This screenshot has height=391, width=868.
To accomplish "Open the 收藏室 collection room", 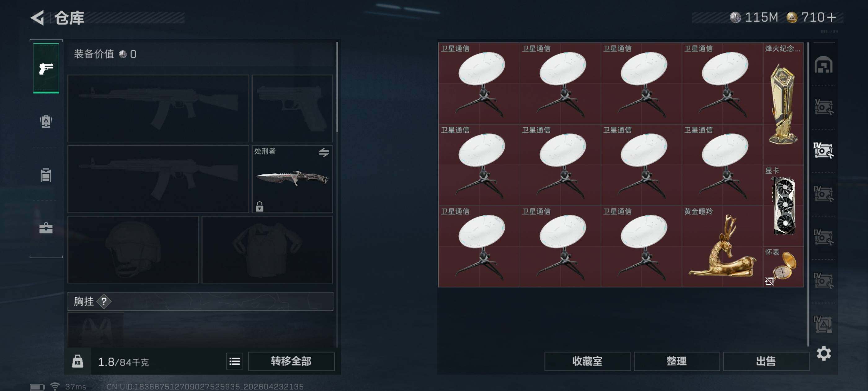I will pos(587,361).
